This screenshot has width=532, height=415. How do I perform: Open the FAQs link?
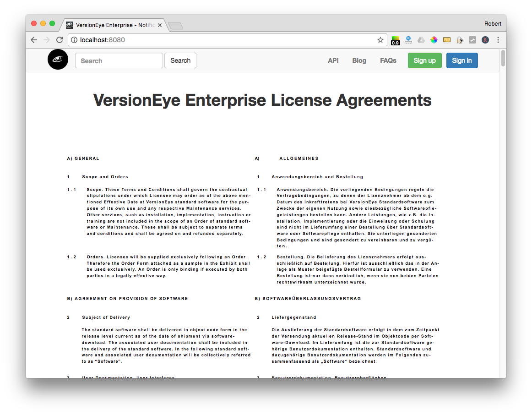(388, 60)
